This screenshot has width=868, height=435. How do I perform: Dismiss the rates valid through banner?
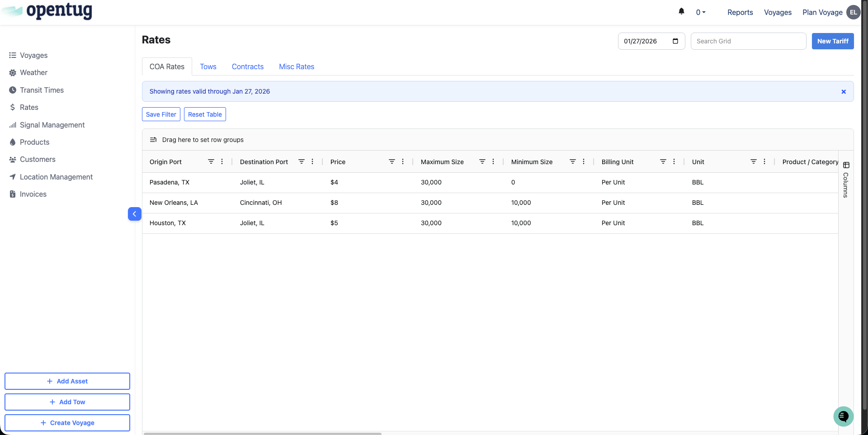point(843,92)
